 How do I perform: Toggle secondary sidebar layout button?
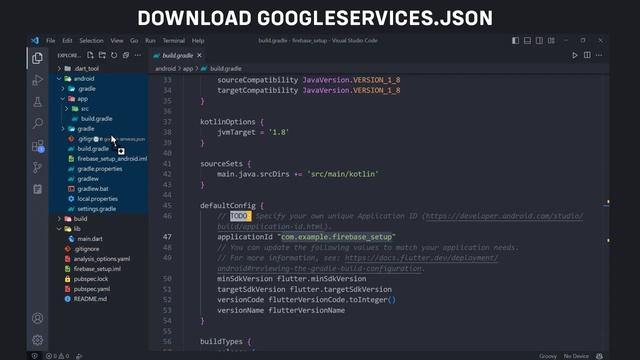pos(539,40)
